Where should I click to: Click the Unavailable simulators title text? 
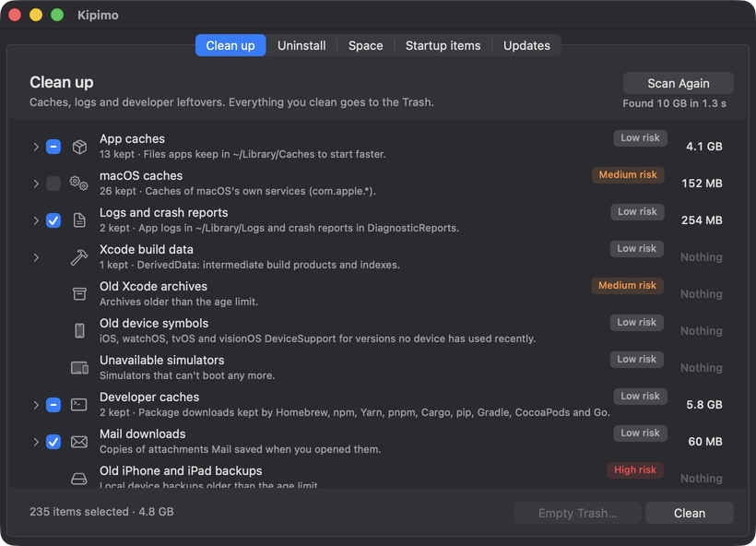(x=161, y=361)
